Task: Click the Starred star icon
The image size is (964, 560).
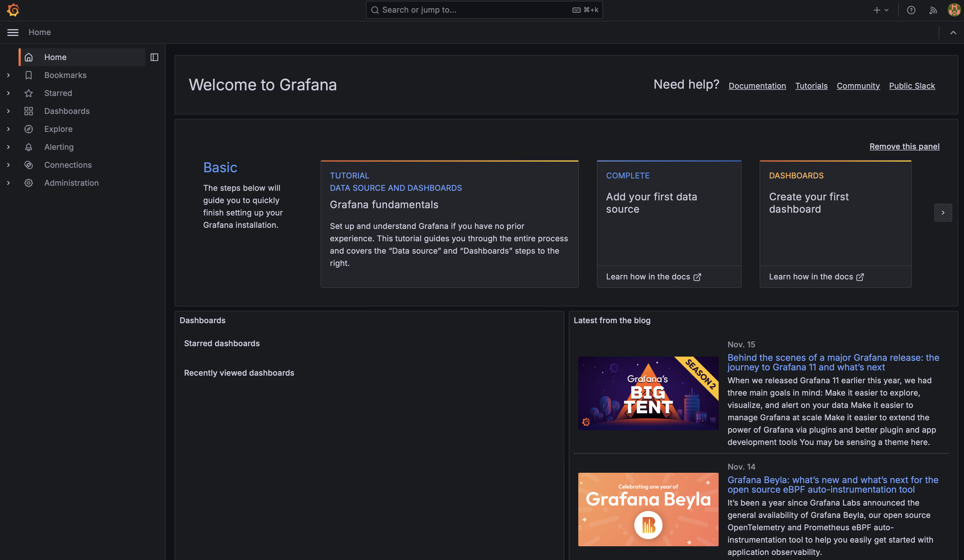Action: pos(29,93)
